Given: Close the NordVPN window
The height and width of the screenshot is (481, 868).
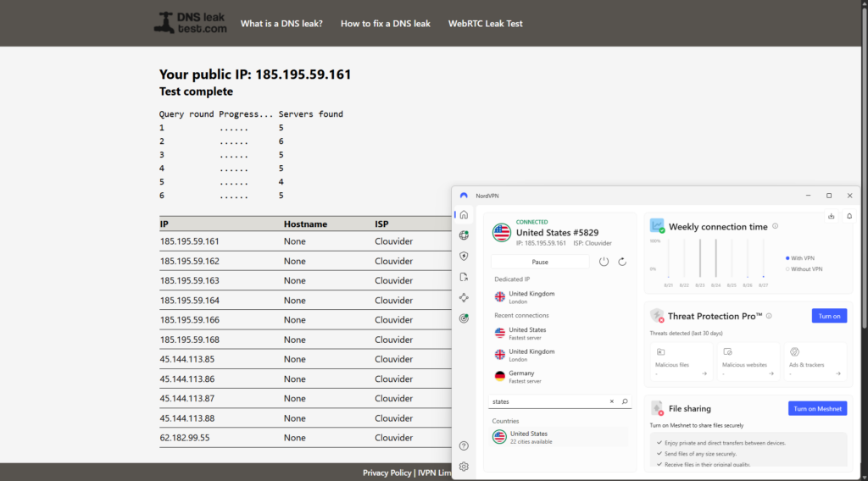Looking at the screenshot, I should click(849, 196).
